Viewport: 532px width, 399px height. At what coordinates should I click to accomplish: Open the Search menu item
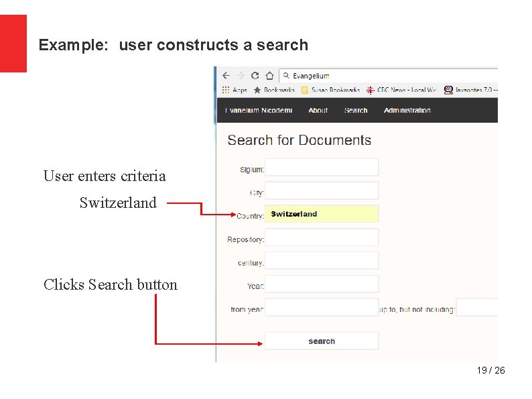(356, 111)
